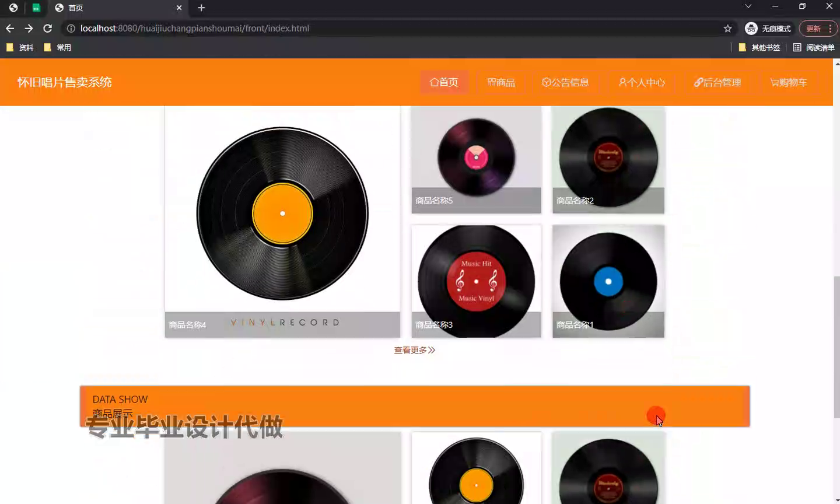Click the site information icon in address bar
Image resolution: width=840 pixels, height=504 pixels.
click(x=71, y=28)
